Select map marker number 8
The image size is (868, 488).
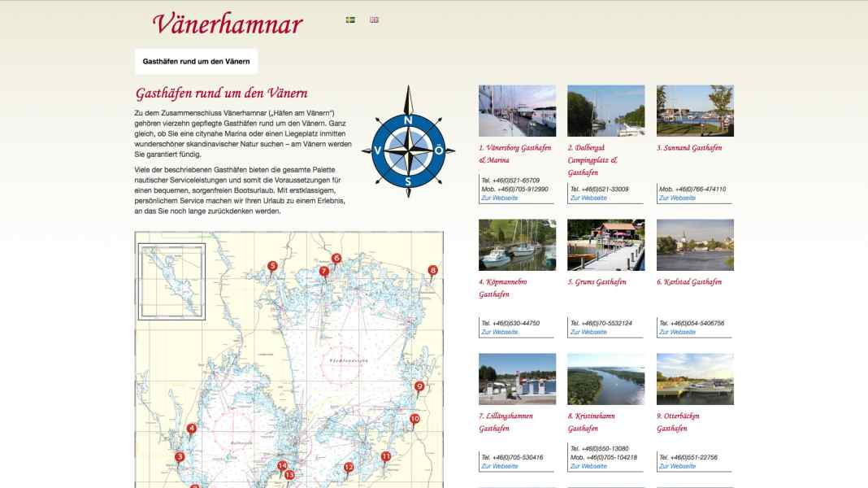[x=433, y=270]
